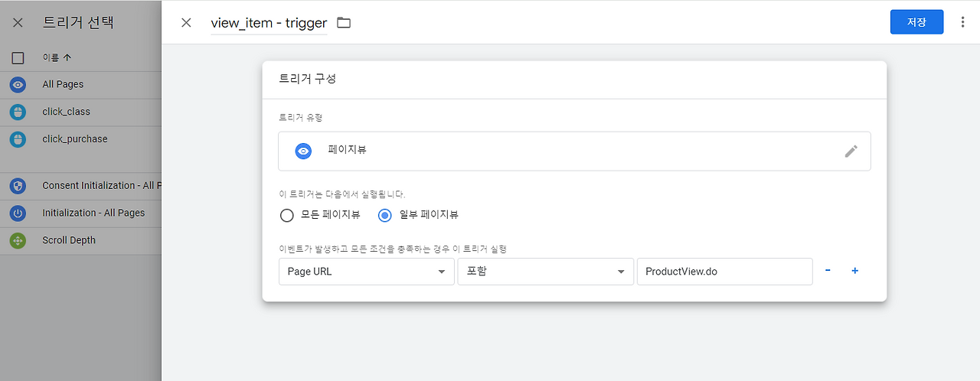Sort trigger list by 이름 column
Screen dimensions: 980x381
[x=57, y=57]
